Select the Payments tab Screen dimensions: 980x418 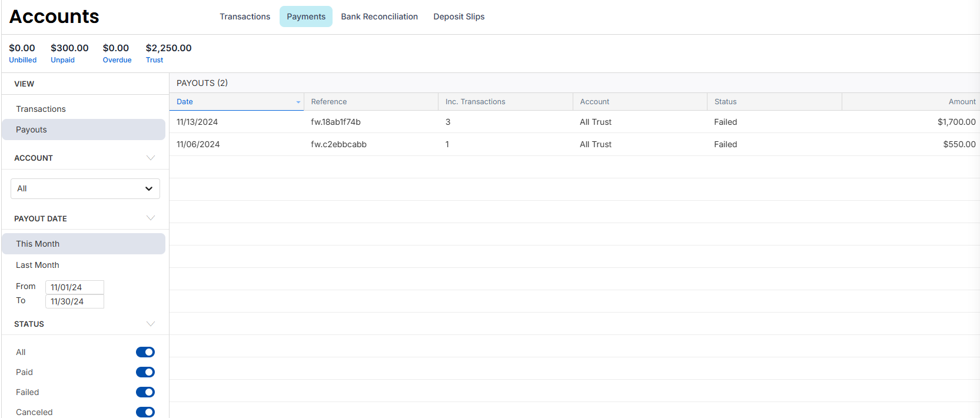pos(305,16)
